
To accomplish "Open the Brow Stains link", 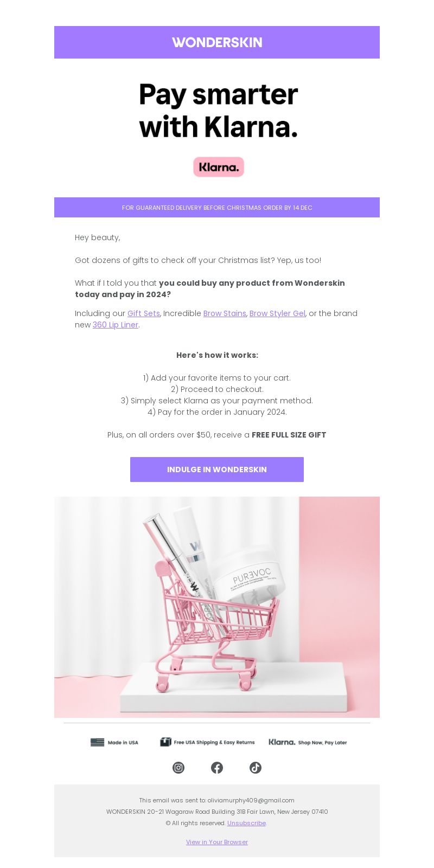I will pyautogui.click(x=225, y=313).
